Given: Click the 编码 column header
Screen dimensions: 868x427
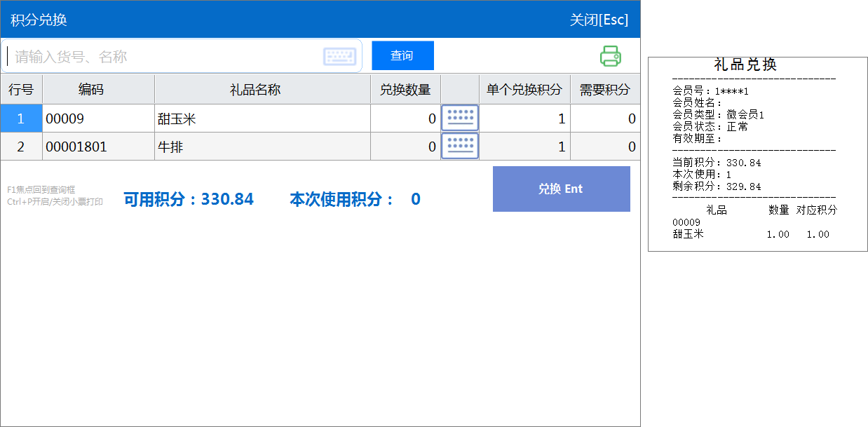Looking at the screenshot, I should pyautogui.click(x=98, y=90).
